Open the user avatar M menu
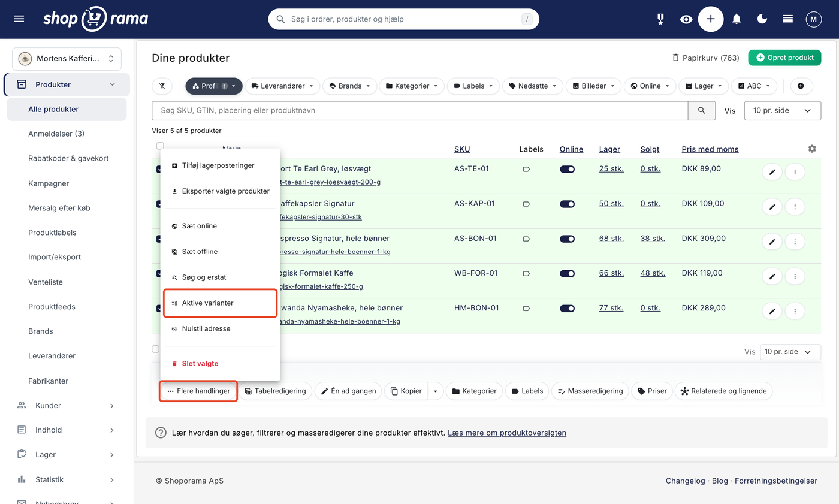The height and width of the screenshot is (504, 839). 813,19
